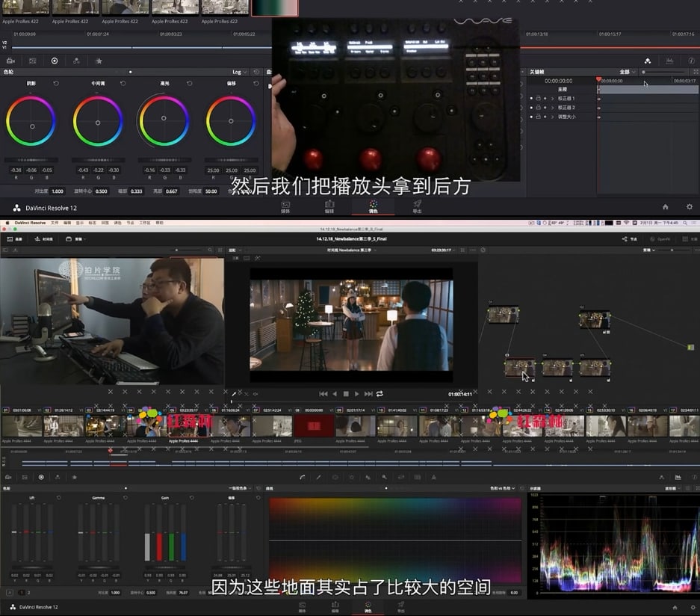Toggle the dot left of 调整大小 lock
This screenshot has height=616, width=700.
click(x=531, y=117)
